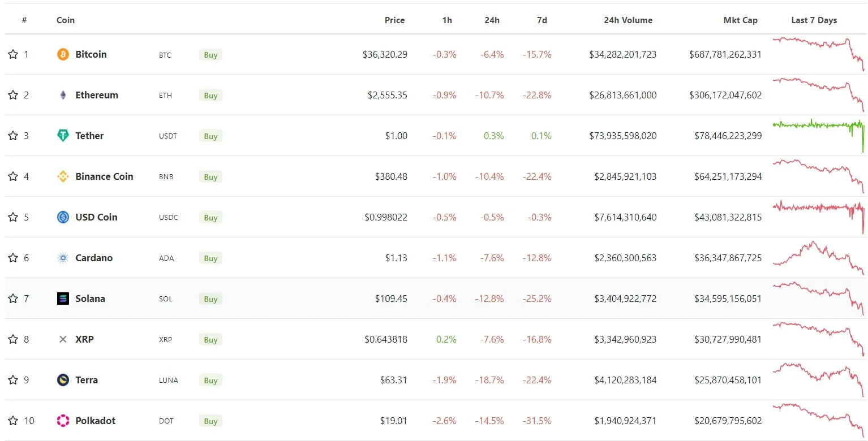This screenshot has width=868, height=441.
Task: Buy Bitcoin using the Buy button
Action: (210, 55)
